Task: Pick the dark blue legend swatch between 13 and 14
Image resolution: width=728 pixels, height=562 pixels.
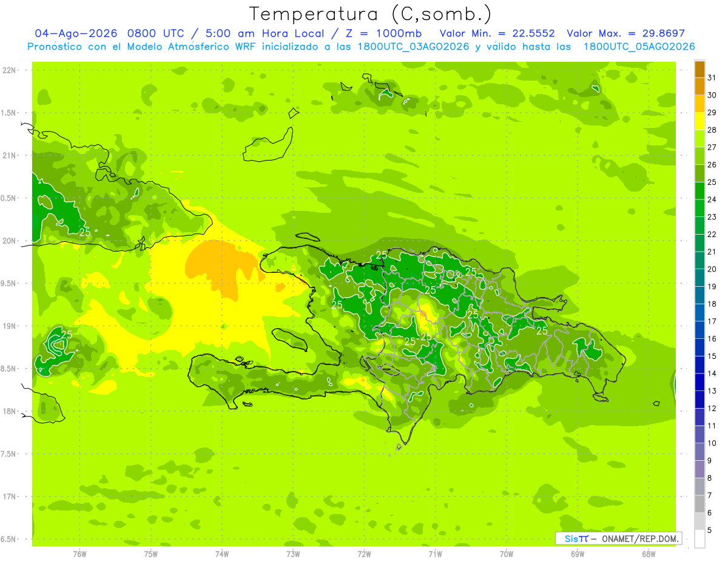Action: (699, 383)
